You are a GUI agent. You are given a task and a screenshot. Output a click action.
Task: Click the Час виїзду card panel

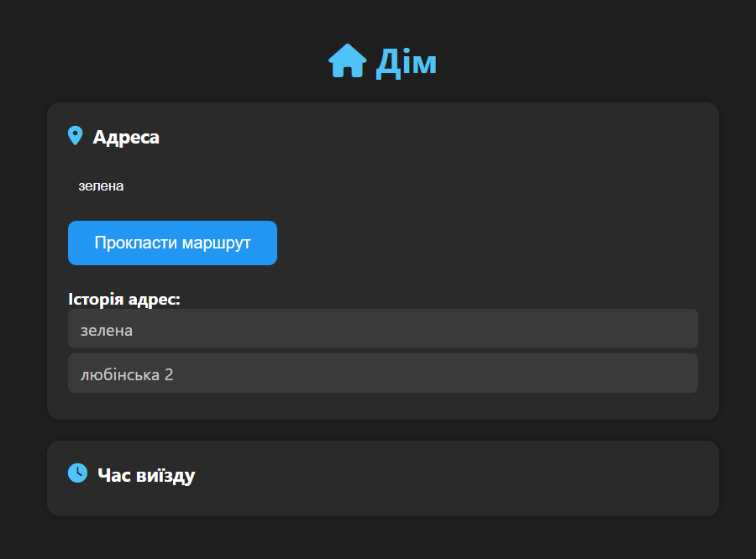383,478
